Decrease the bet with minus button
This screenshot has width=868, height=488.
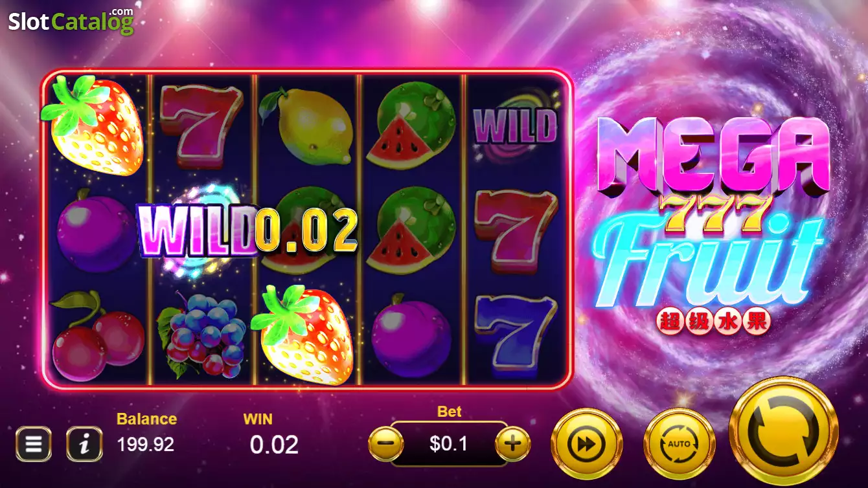click(x=386, y=443)
